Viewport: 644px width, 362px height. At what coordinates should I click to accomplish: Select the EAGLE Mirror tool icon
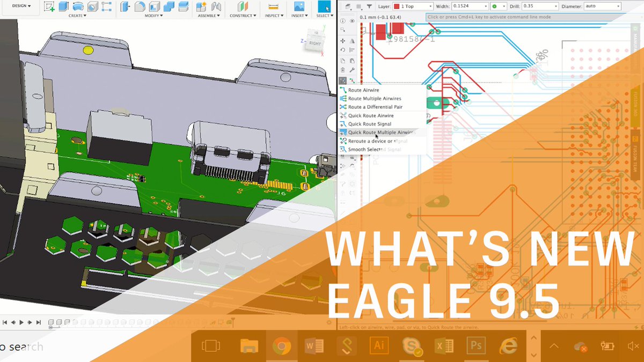pyautogui.click(x=352, y=41)
